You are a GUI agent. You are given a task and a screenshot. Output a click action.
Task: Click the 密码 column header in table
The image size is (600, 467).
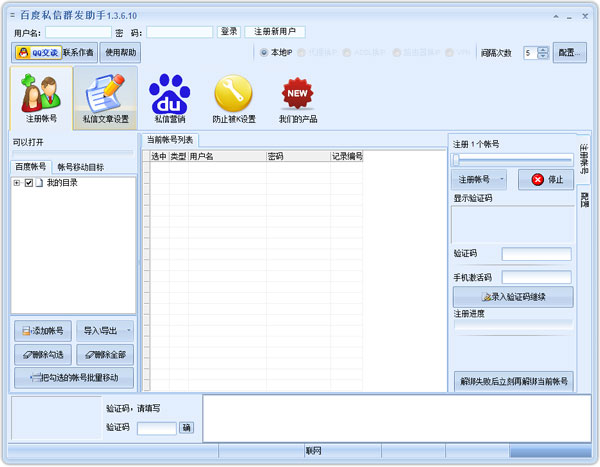(298, 156)
